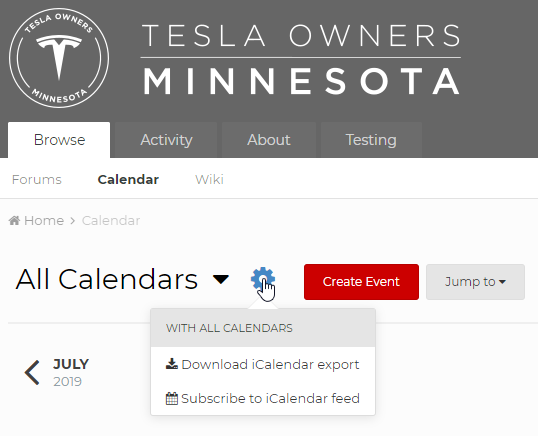Switch to the Activity tab
The height and width of the screenshot is (436, 538).
[166, 140]
